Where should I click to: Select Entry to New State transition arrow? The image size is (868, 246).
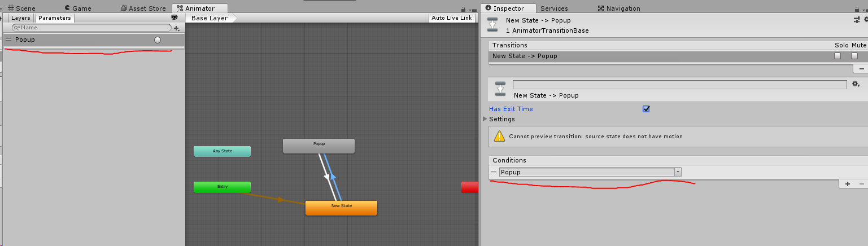[280, 199]
